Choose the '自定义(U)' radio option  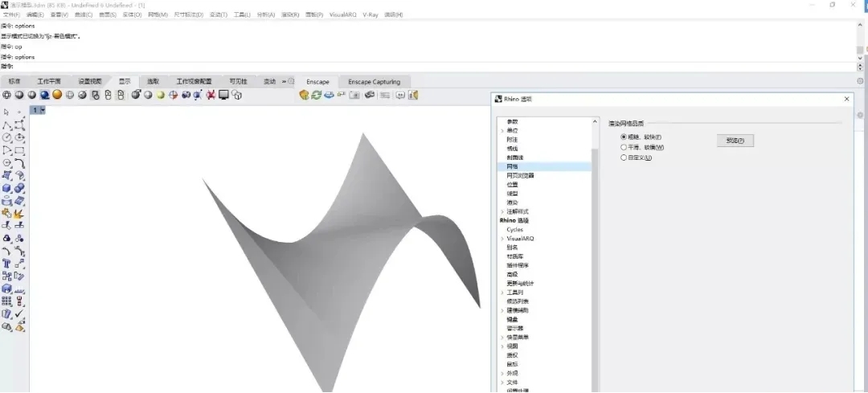tap(624, 158)
